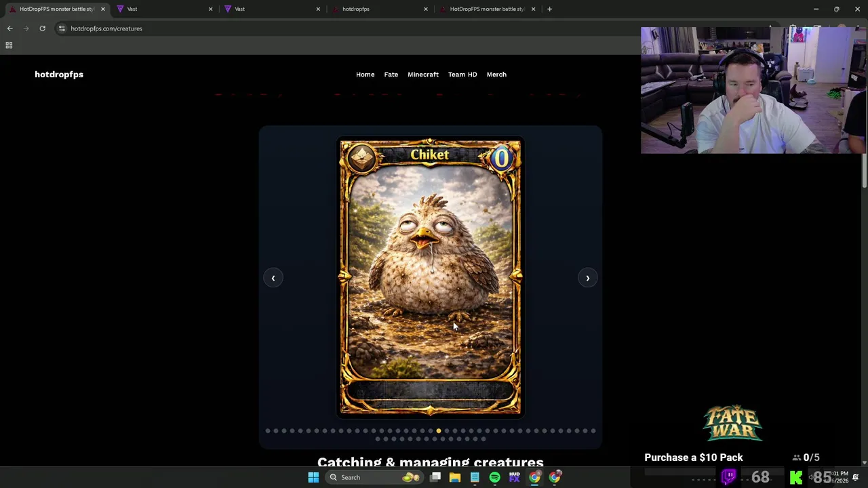
Task: Click the hotdropfps site logo
Action: pyautogui.click(x=59, y=75)
